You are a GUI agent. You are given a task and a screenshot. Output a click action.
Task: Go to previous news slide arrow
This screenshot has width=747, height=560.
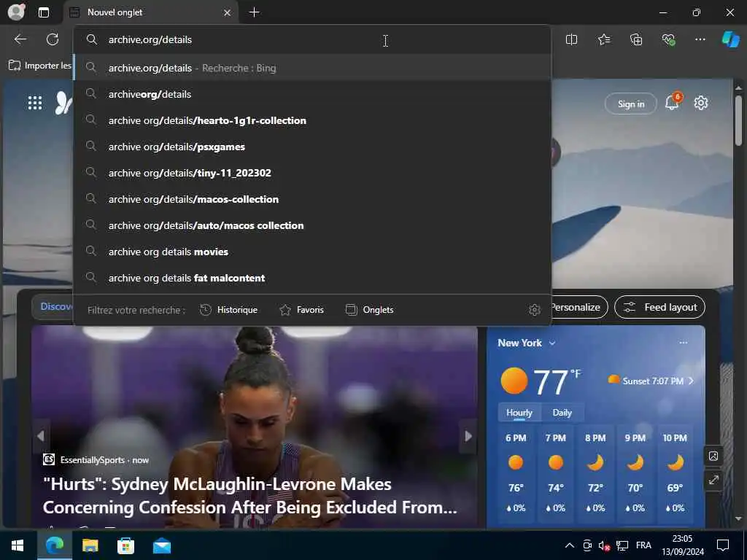coord(41,436)
